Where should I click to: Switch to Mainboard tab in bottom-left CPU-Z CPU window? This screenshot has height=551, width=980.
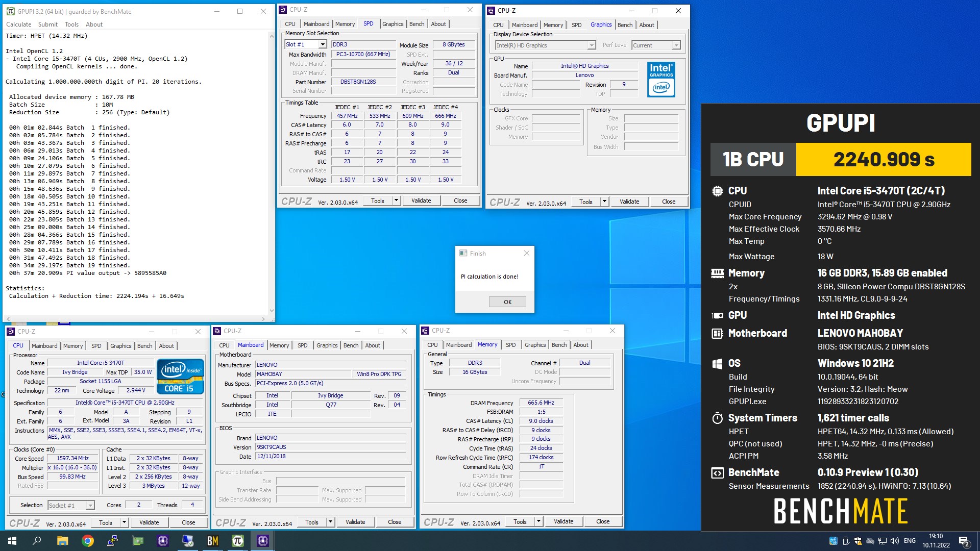pyautogui.click(x=44, y=346)
